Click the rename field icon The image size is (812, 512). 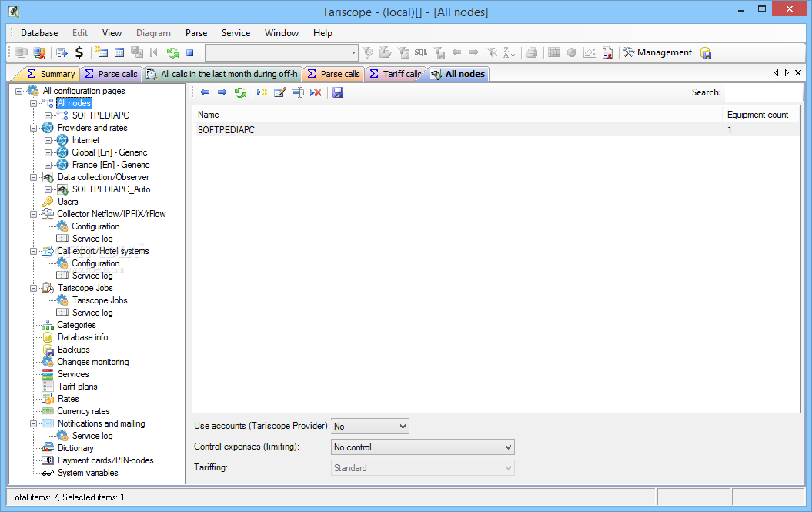(298, 92)
